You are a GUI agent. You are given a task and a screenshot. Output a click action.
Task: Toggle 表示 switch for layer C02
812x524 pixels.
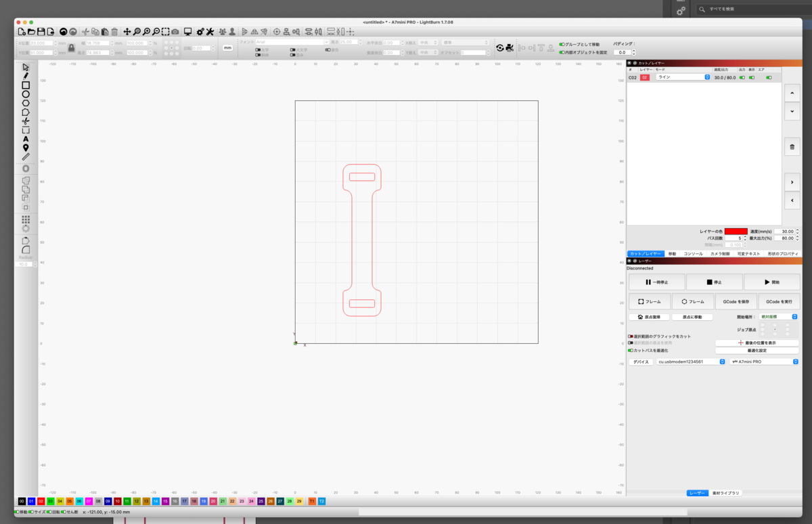[751, 77]
